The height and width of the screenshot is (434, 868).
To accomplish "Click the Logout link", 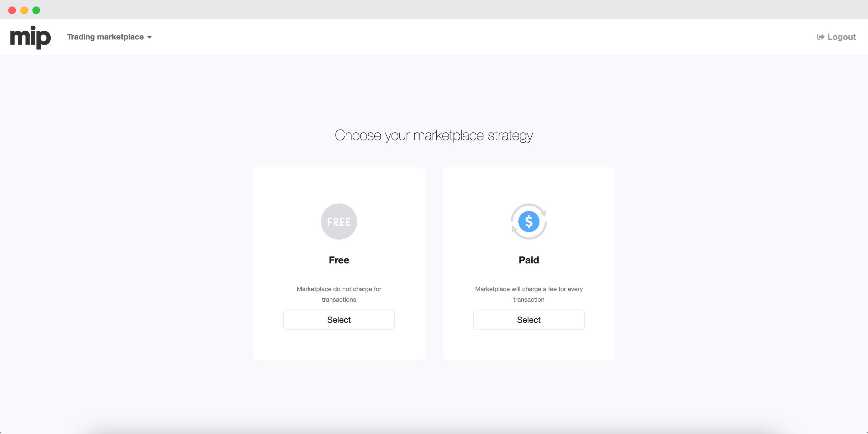I will click(x=836, y=37).
